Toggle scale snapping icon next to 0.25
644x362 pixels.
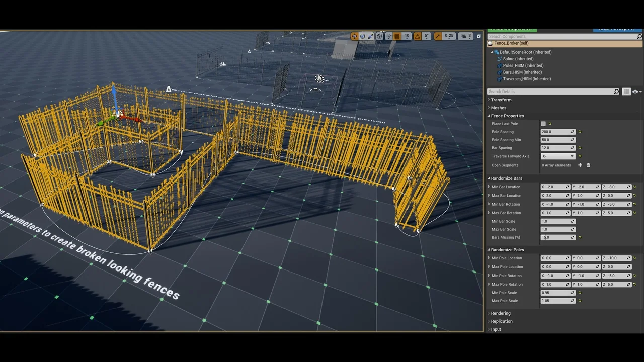[438, 36]
